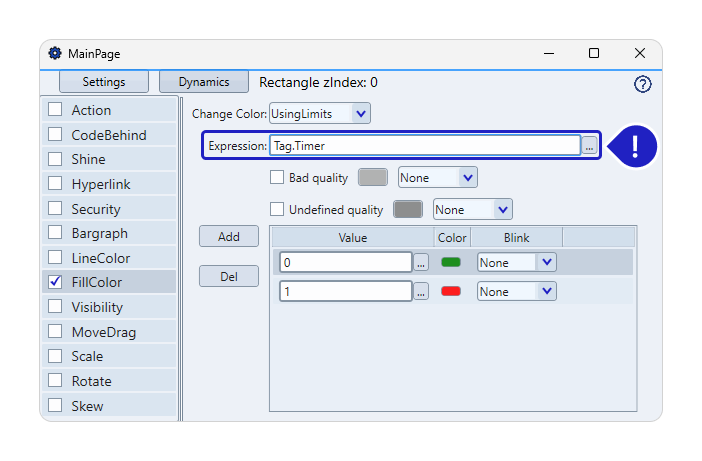
Task: Click the ellipsis button beside value 0
Action: [421, 262]
